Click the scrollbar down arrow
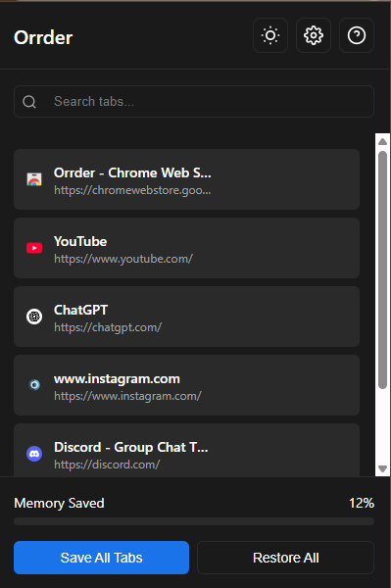The image size is (391, 588). (x=383, y=468)
